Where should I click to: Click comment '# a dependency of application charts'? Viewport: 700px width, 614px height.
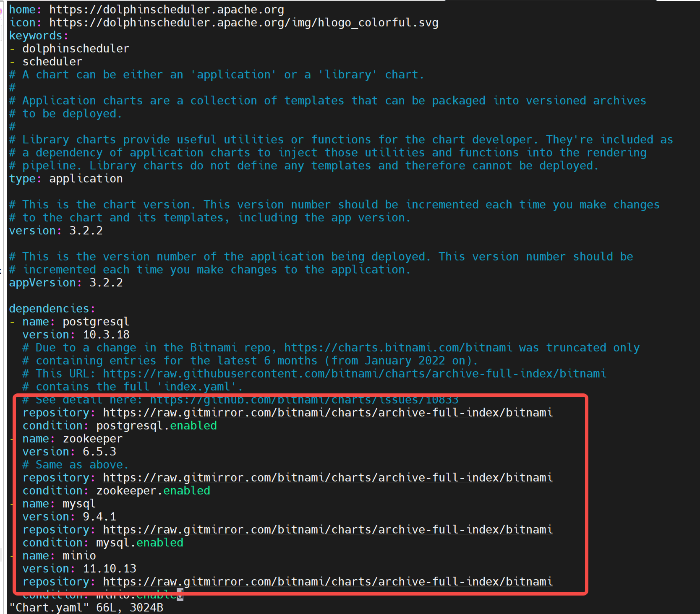coord(328,153)
